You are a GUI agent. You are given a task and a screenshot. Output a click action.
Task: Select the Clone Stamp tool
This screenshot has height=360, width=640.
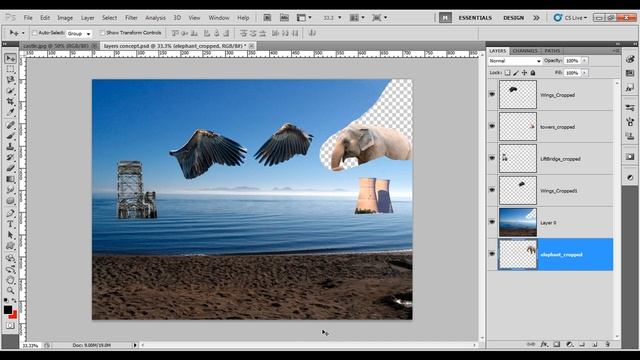tap(10, 147)
